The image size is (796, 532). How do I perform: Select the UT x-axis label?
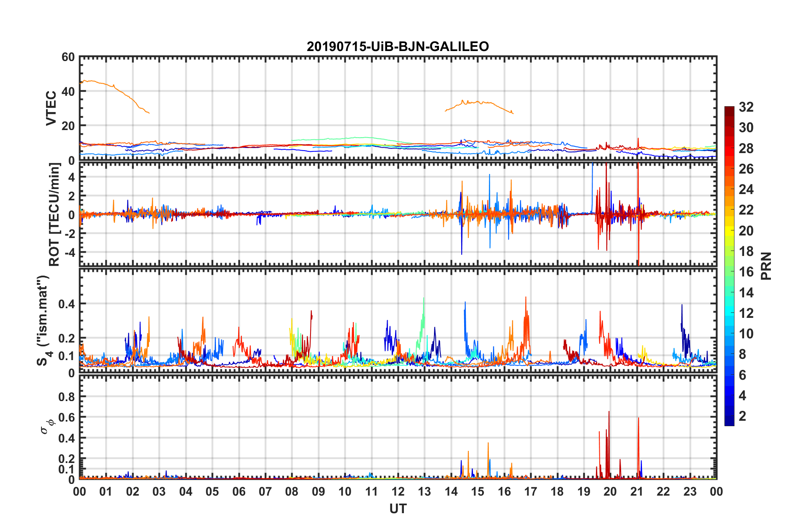pos(398,509)
